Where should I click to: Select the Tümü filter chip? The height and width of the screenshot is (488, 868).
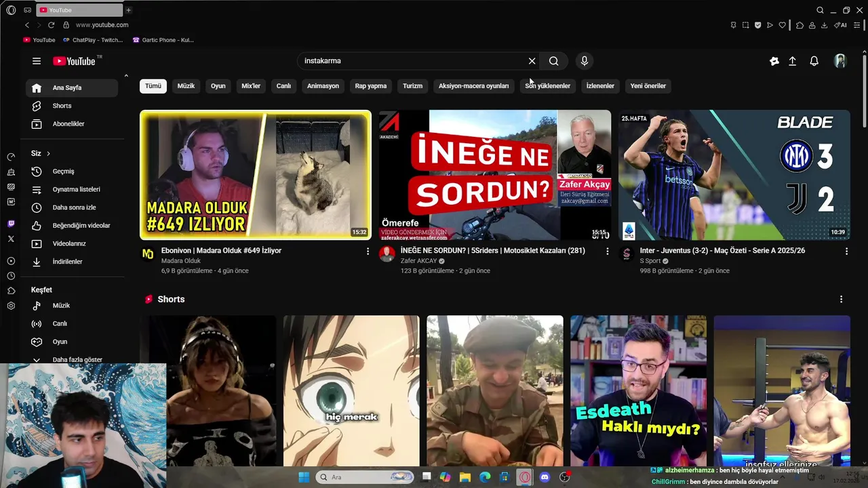click(x=153, y=86)
